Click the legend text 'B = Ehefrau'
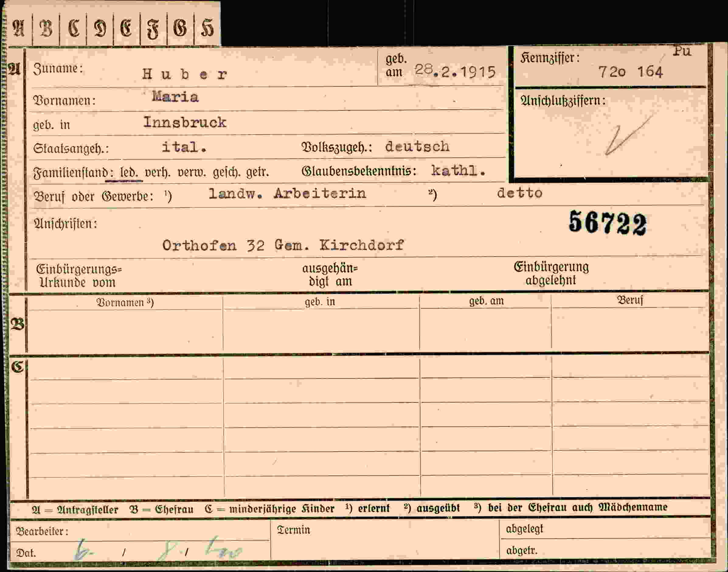The height and width of the screenshot is (572, 728). coord(161,510)
